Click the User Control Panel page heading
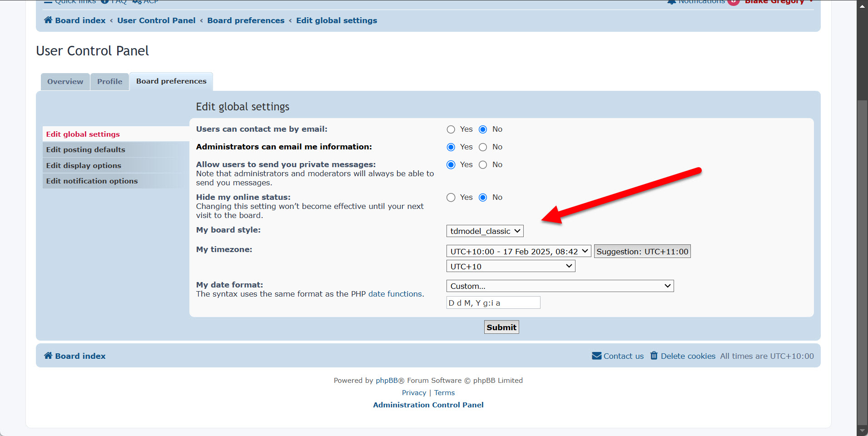The width and height of the screenshot is (868, 436). [92, 51]
